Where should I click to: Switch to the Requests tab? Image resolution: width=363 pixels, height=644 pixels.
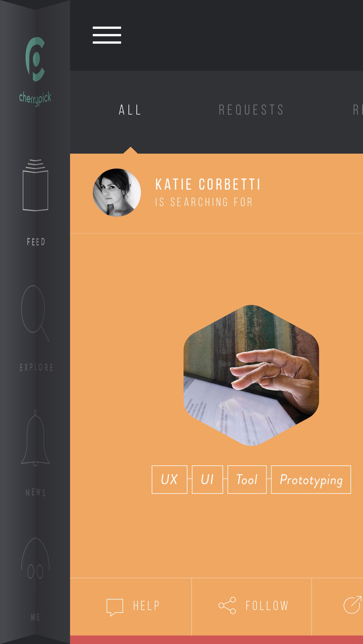pos(251,110)
